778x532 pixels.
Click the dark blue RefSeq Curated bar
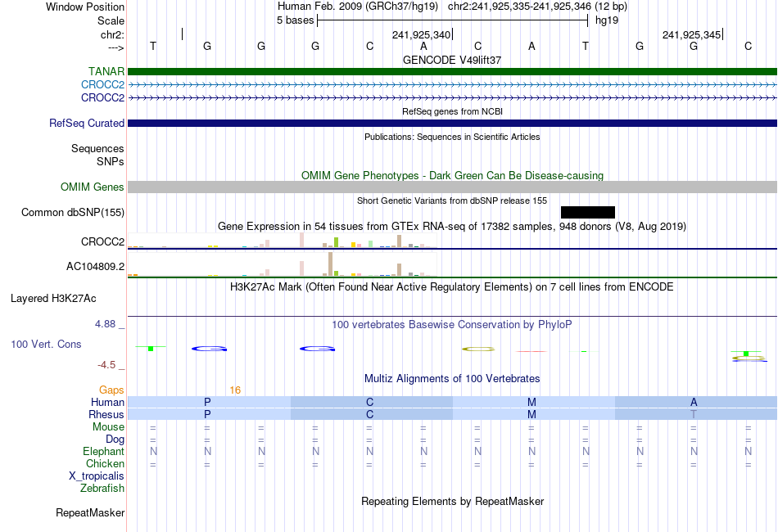452,123
